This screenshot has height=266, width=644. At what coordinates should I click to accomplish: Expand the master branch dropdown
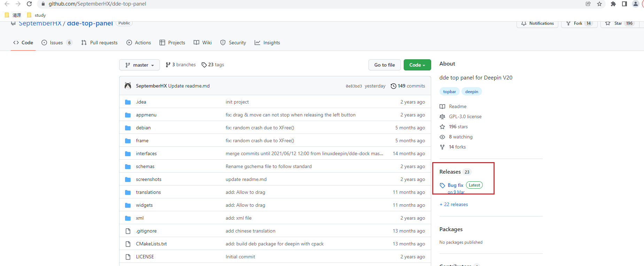pos(139,65)
